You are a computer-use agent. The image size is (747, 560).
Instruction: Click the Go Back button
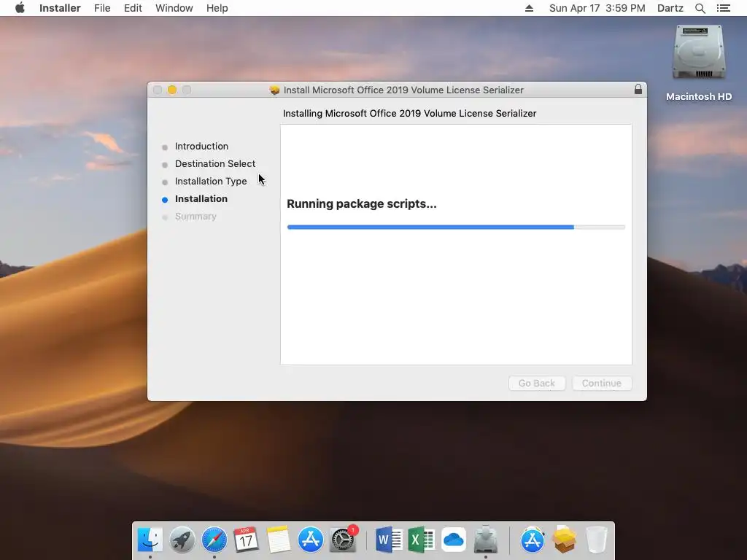pyautogui.click(x=536, y=384)
